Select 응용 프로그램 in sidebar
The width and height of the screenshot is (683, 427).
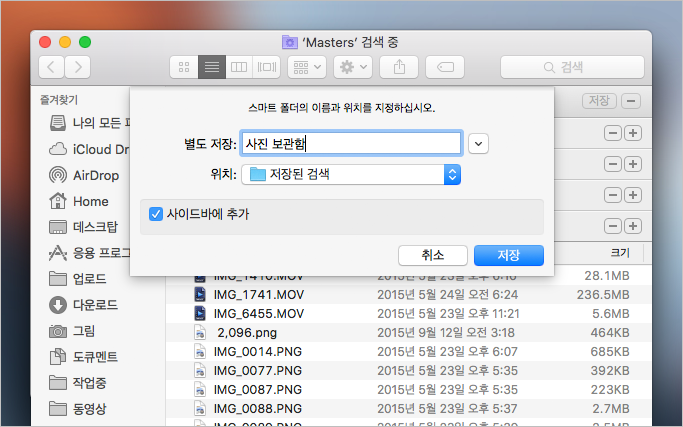(89, 253)
